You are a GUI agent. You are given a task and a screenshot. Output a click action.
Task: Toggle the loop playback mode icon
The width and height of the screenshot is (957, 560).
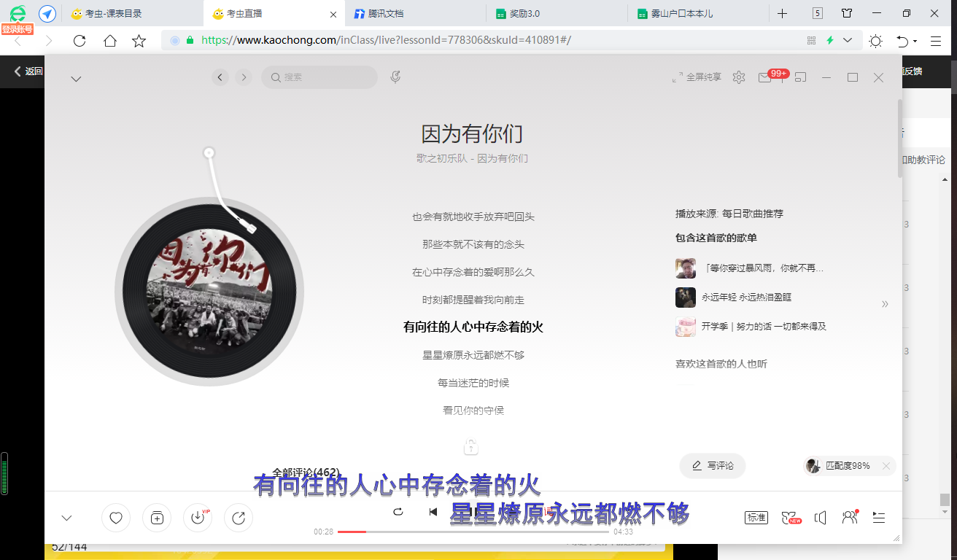point(398,512)
